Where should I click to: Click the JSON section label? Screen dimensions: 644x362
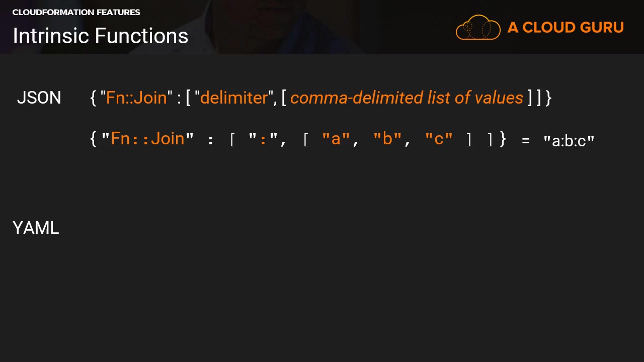point(39,98)
